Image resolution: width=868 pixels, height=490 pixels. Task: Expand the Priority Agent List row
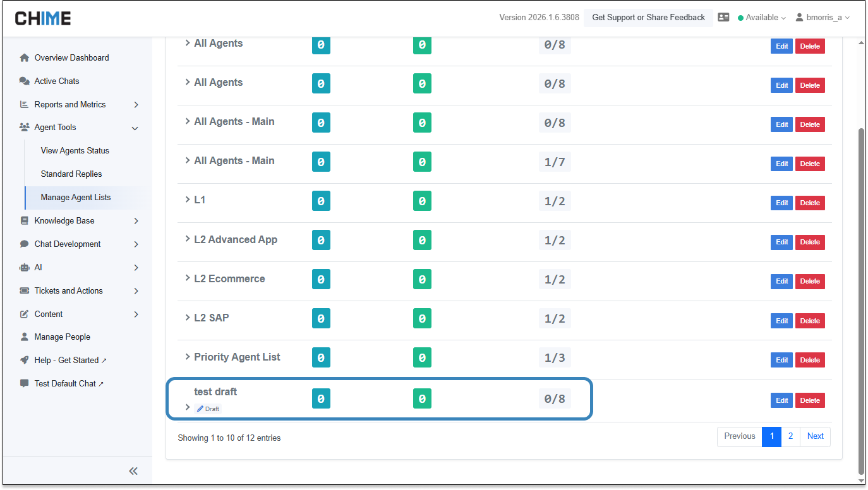pyautogui.click(x=188, y=357)
